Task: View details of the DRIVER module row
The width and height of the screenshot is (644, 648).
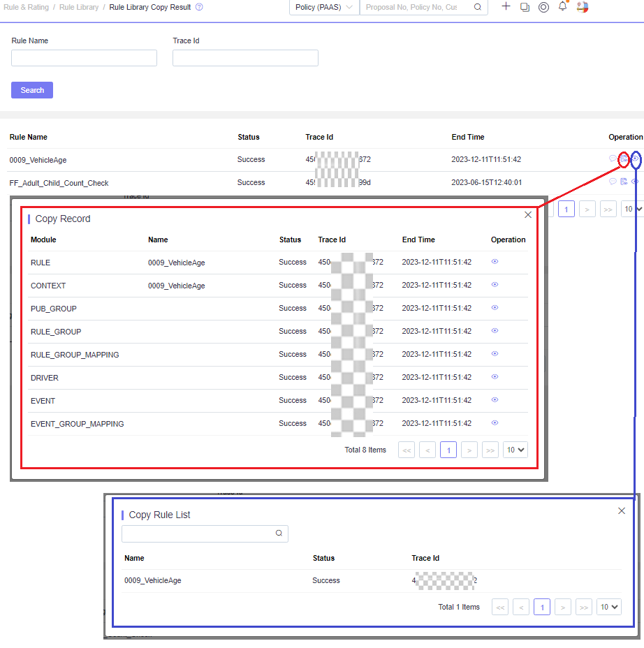Action: 495,377
